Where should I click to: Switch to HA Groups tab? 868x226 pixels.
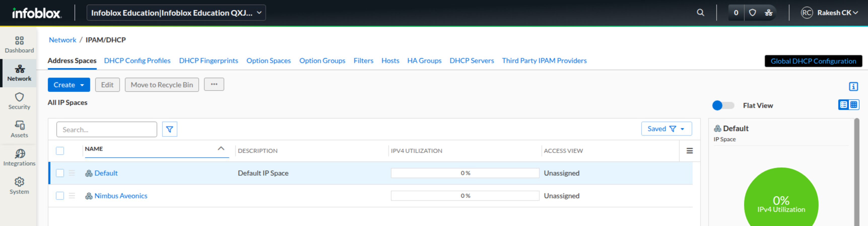click(424, 61)
